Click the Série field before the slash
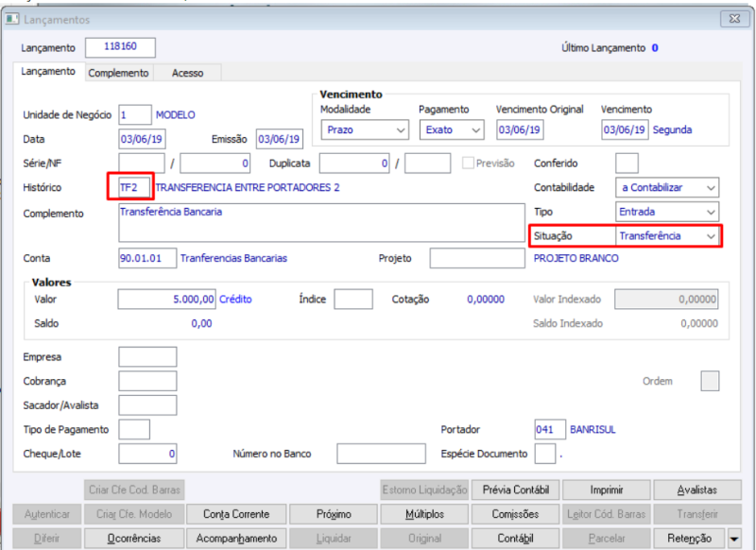This screenshot has height=550, width=756. [x=142, y=163]
